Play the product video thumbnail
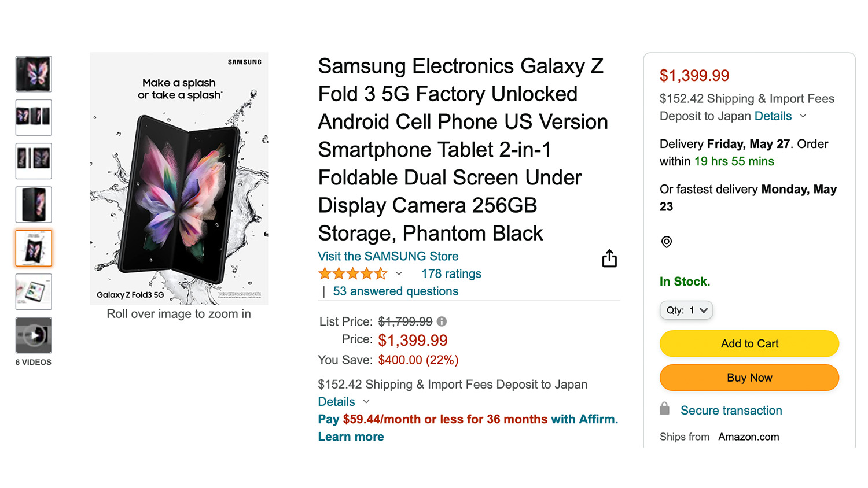Image resolution: width=868 pixels, height=488 pixels. tap(34, 335)
